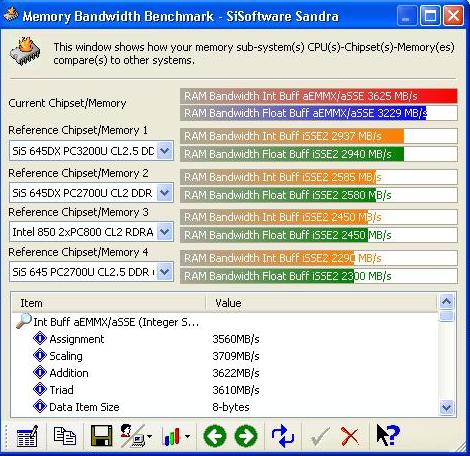Screen dimensions: 470x456
Task: Click the results list scrollbar thumb
Action: pos(446,315)
